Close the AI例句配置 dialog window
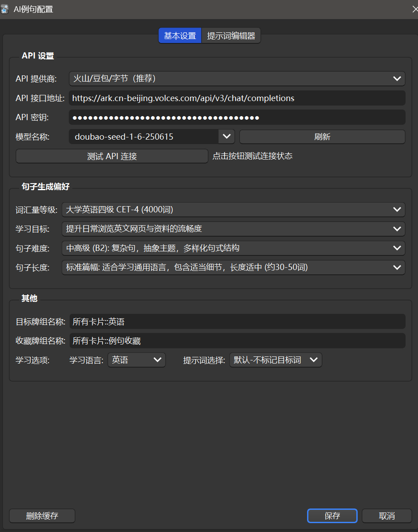The image size is (418, 532). [x=414, y=9]
